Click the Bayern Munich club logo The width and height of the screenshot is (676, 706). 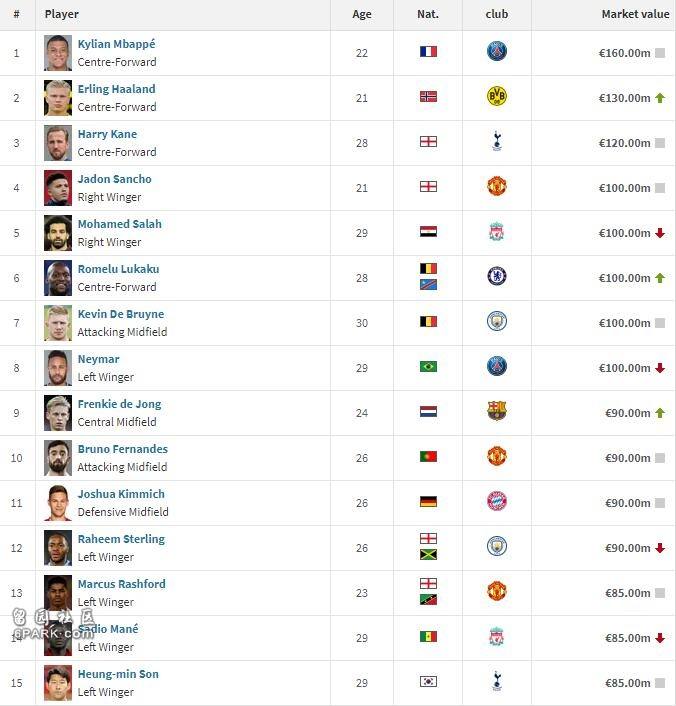(x=497, y=501)
